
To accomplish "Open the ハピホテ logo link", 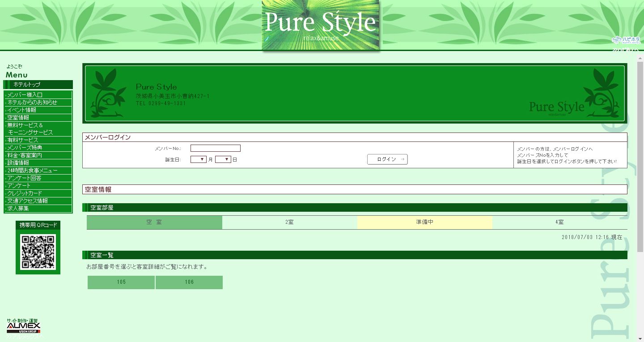I will pyautogui.click(x=626, y=40).
